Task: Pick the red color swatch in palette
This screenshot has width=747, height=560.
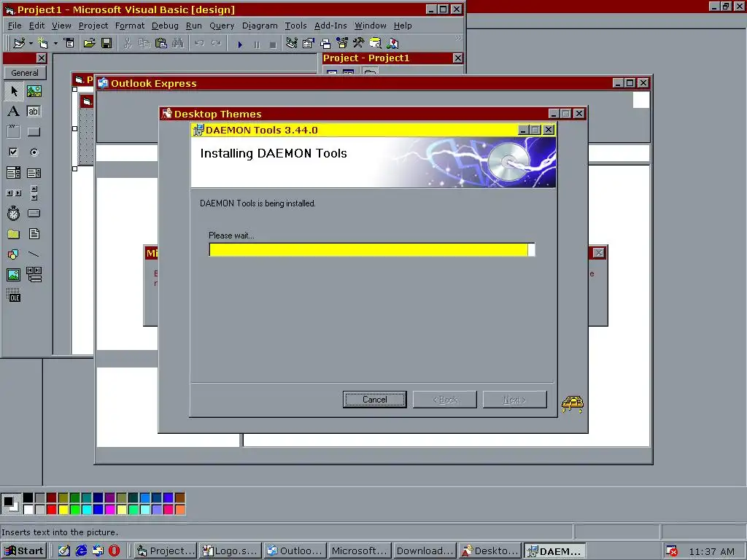Action: coord(52,510)
